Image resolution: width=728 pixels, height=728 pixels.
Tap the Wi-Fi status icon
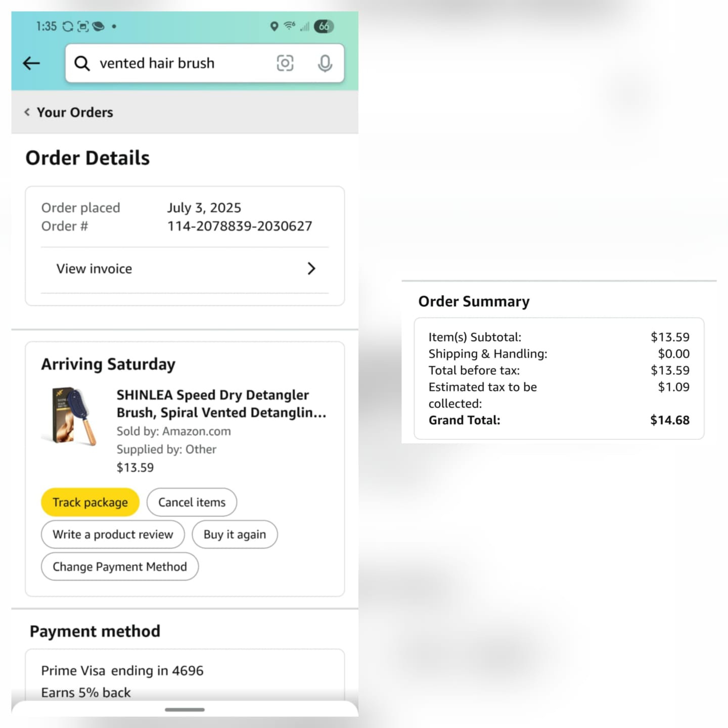(x=290, y=26)
